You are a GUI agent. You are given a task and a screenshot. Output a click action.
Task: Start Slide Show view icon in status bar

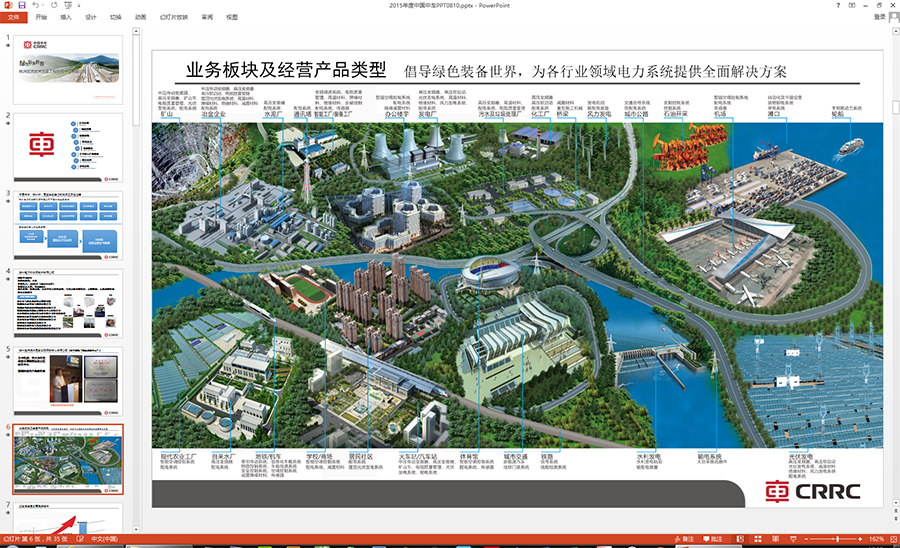tap(793, 539)
